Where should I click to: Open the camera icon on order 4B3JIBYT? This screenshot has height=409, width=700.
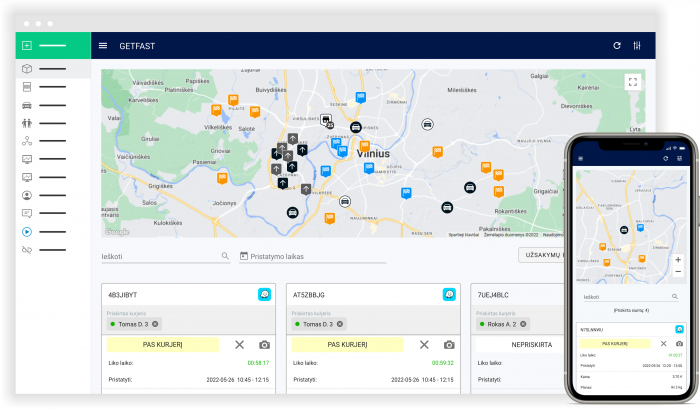coord(264,345)
